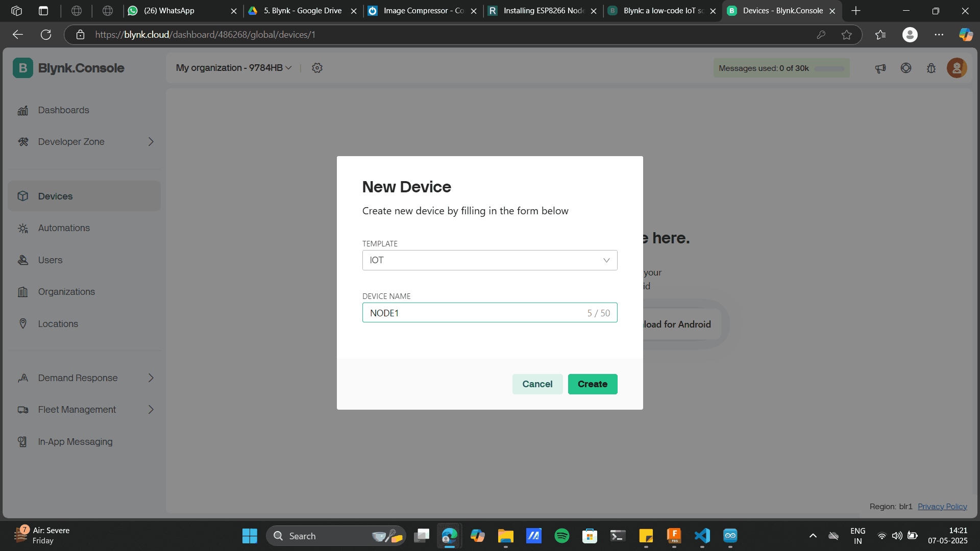Switch to the 5. Blynk - Google Drive tab
Image resolution: width=980 pixels, height=551 pixels.
click(303, 11)
